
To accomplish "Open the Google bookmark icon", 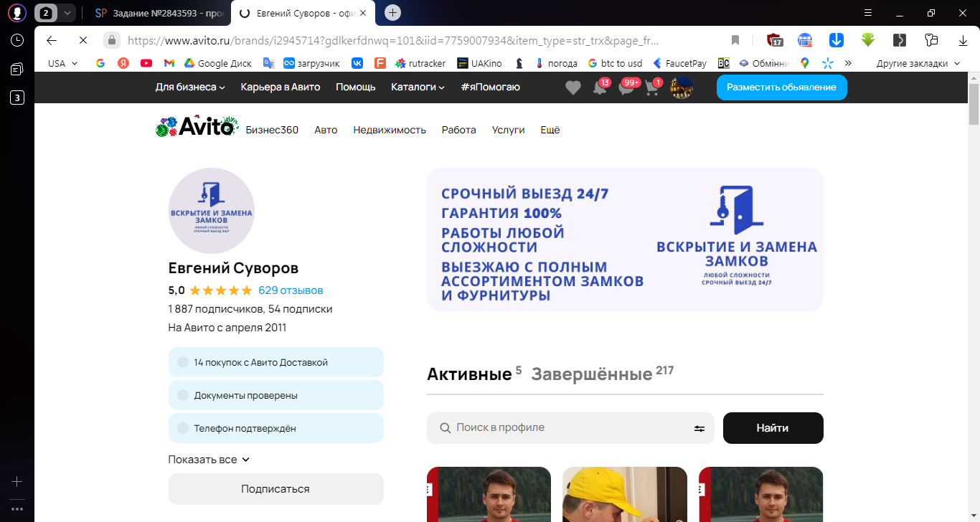I will [x=100, y=63].
